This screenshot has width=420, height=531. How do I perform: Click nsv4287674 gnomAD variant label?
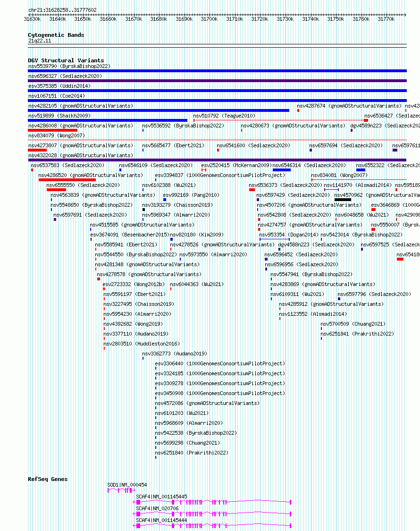click(349, 106)
